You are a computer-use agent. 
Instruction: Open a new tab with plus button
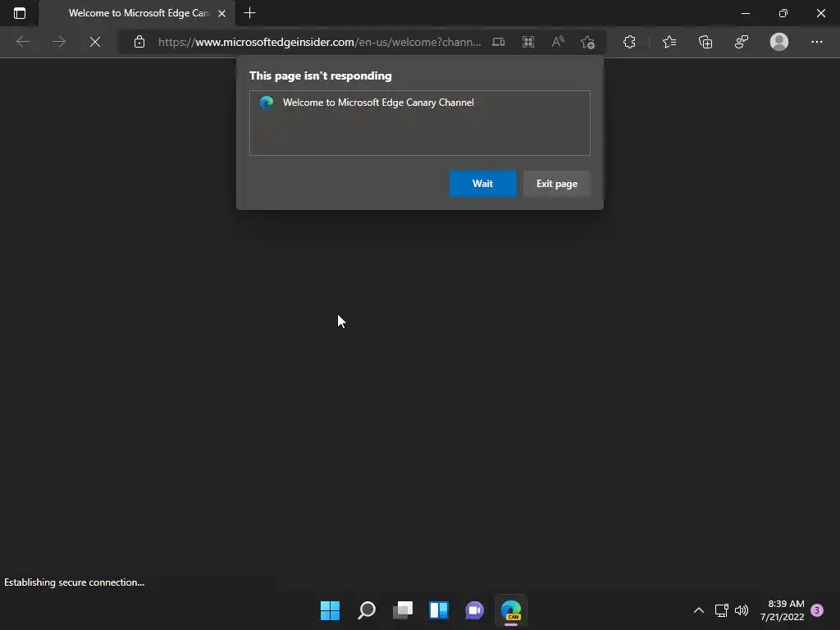[249, 13]
